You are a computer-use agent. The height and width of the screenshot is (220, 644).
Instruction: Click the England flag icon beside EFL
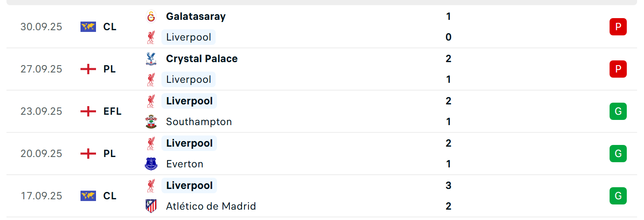click(88, 111)
